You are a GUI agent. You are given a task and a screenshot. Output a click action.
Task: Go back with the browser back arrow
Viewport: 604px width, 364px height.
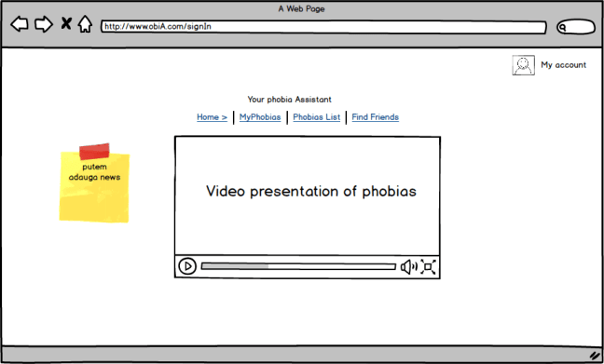coord(20,24)
